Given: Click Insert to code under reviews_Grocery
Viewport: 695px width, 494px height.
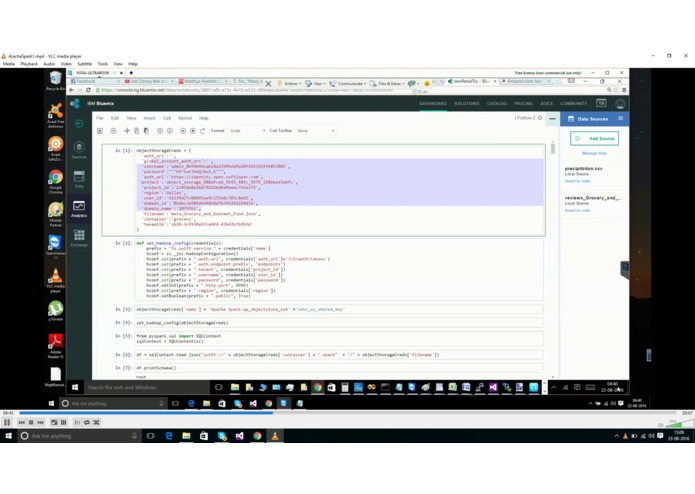Looking at the screenshot, I should (577, 210).
